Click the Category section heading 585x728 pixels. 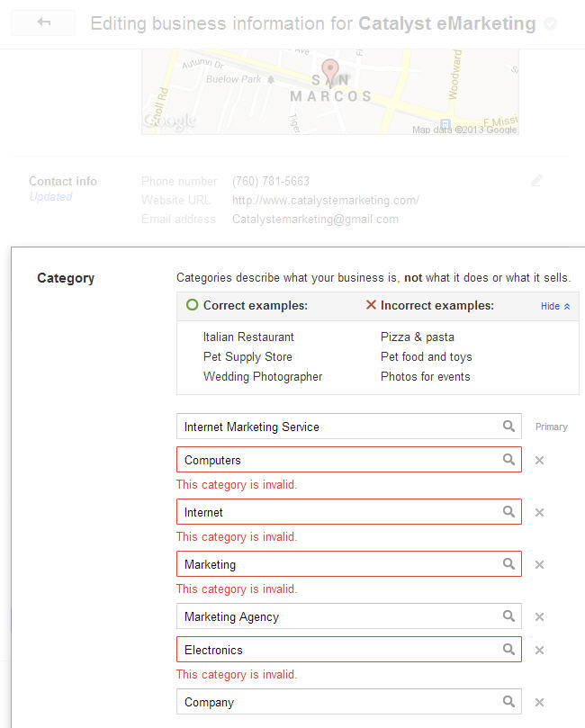(x=66, y=278)
